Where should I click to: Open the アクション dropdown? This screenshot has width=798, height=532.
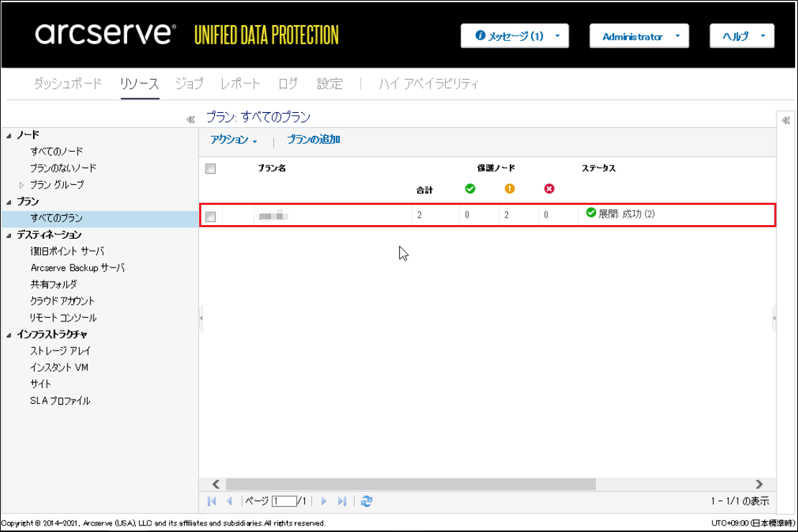(x=234, y=140)
